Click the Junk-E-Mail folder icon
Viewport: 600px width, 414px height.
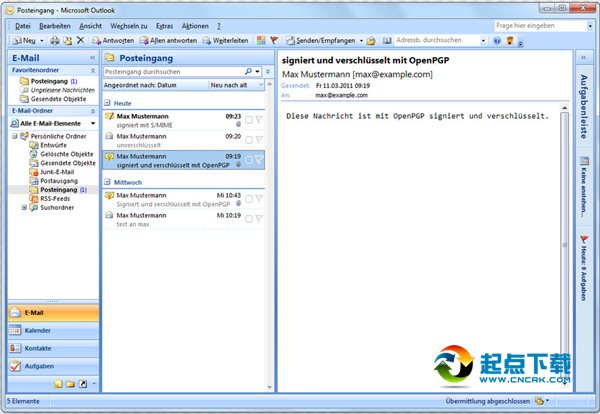(34, 172)
